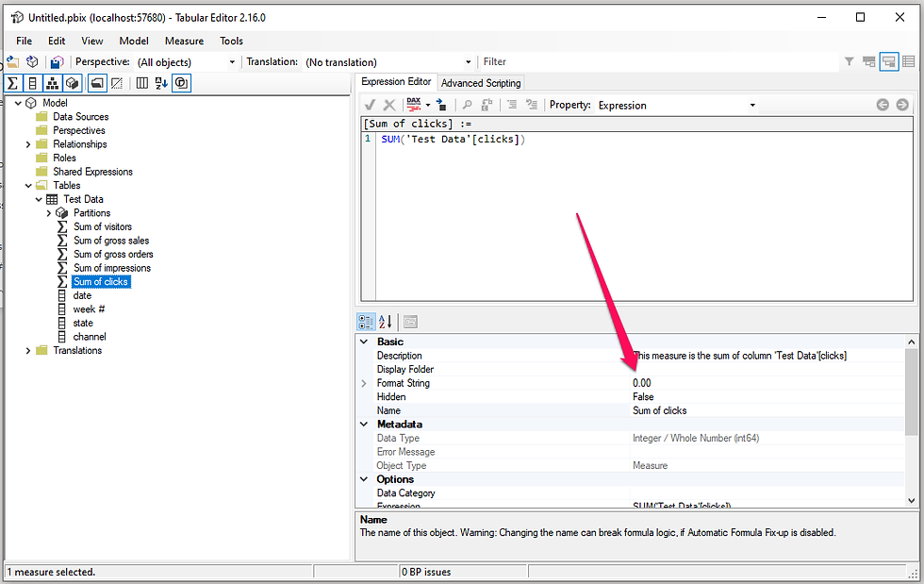This screenshot has width=924, height=584.
Task: Accept expression changes with the checkmark
Action: (370, 105)
